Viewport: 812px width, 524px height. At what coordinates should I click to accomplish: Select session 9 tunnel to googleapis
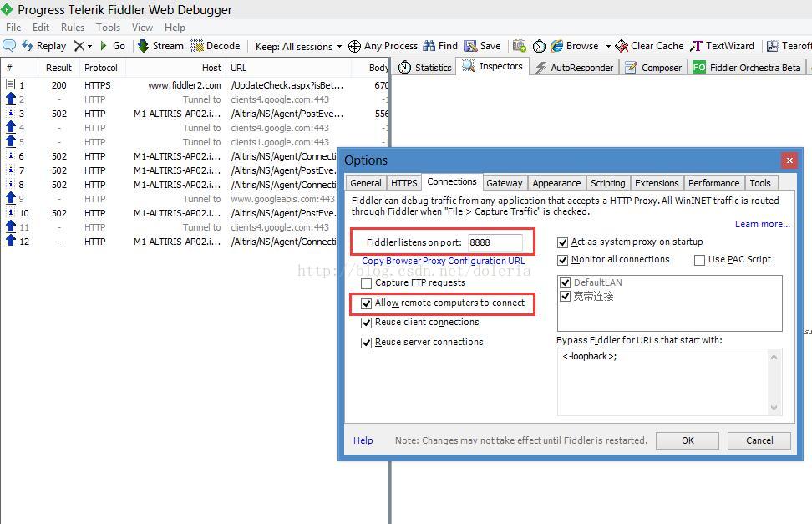tap(171, 199)
